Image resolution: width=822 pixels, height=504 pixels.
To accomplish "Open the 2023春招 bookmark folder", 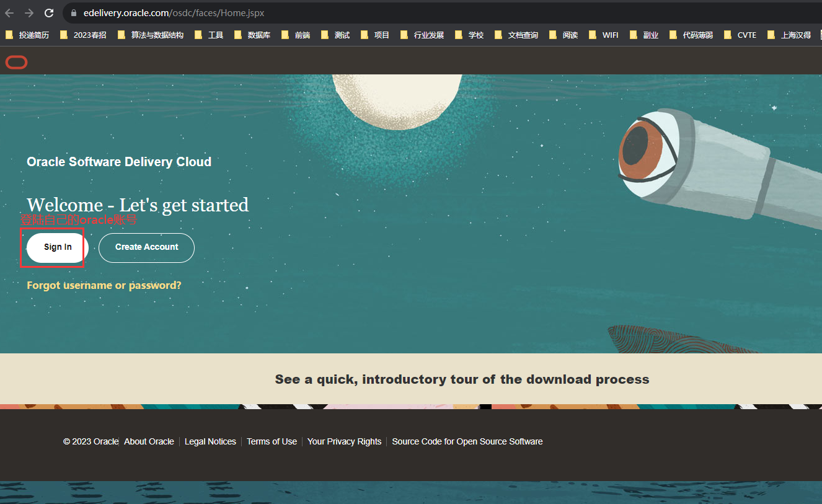I will point(83,35).
